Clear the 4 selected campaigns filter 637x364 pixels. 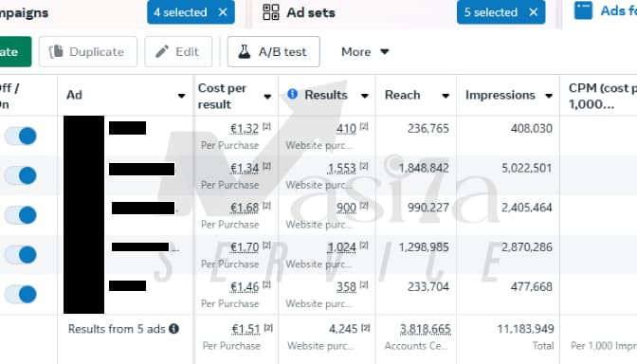pyautogui.click(x=223, y=12)
